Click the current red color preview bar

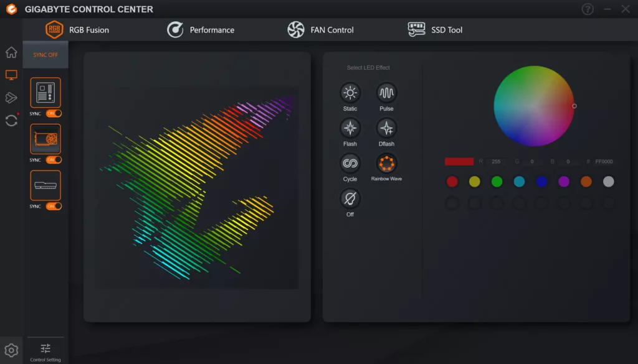(459, 162)
